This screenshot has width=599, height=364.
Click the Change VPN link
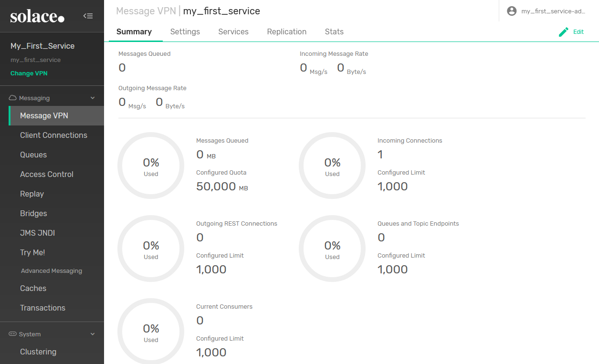point(29,73)
